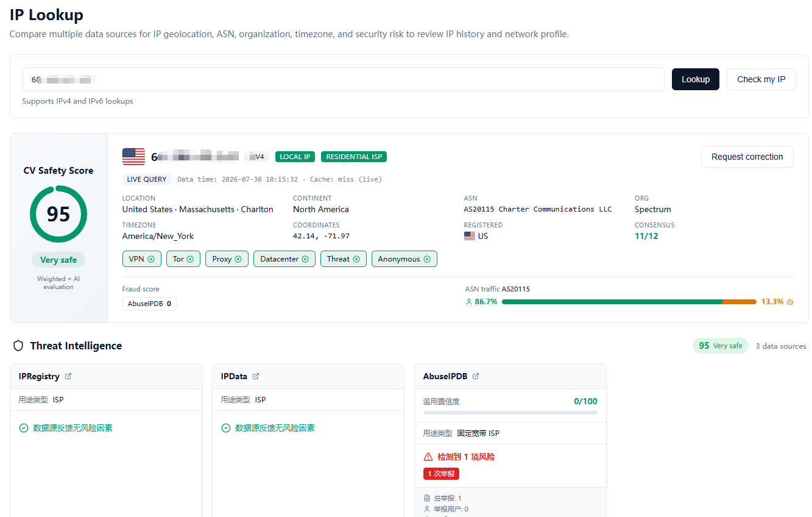Click the Supports IPv4 and IPv6 lookups hint
This screenshot has width=812, height=517.
tap(78, 101)
